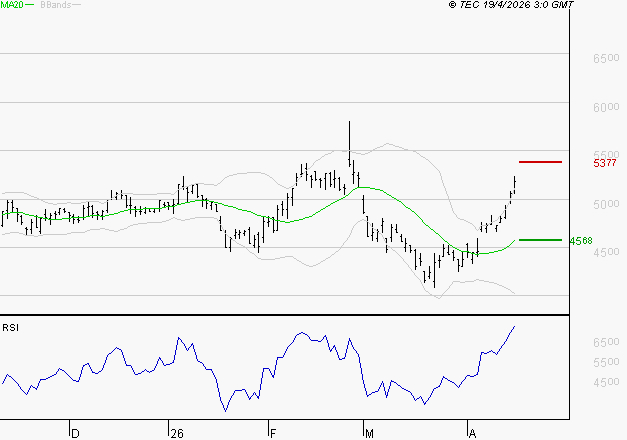The height and width of the screenshot is (440, 627).
Task: Click the TEC copyright timestamp text
Action: (512, 5)
